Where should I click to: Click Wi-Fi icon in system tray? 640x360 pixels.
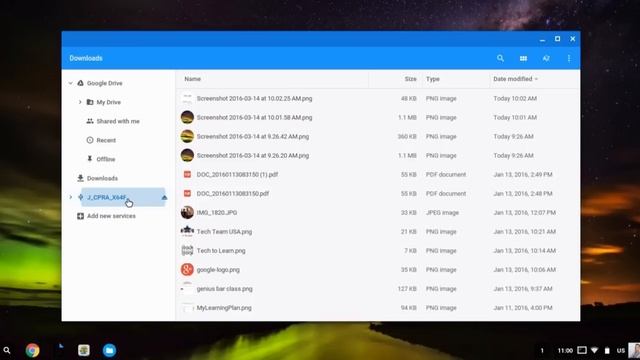594,350
